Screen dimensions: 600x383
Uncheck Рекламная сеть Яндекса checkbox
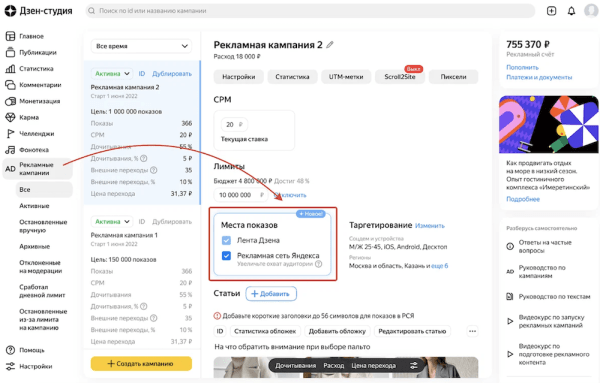click(226, 256)
